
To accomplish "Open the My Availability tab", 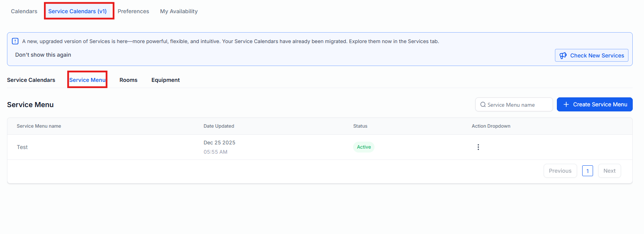I will click(x=179, y=11).
